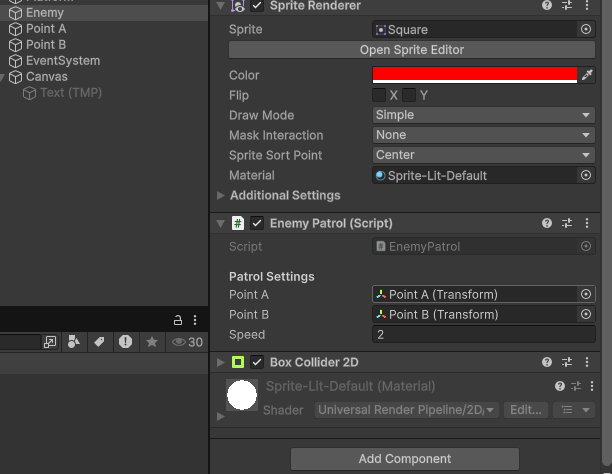Open Box Collider 2D options menu
This screenshot has height=474, width=612.
[587, 362]
